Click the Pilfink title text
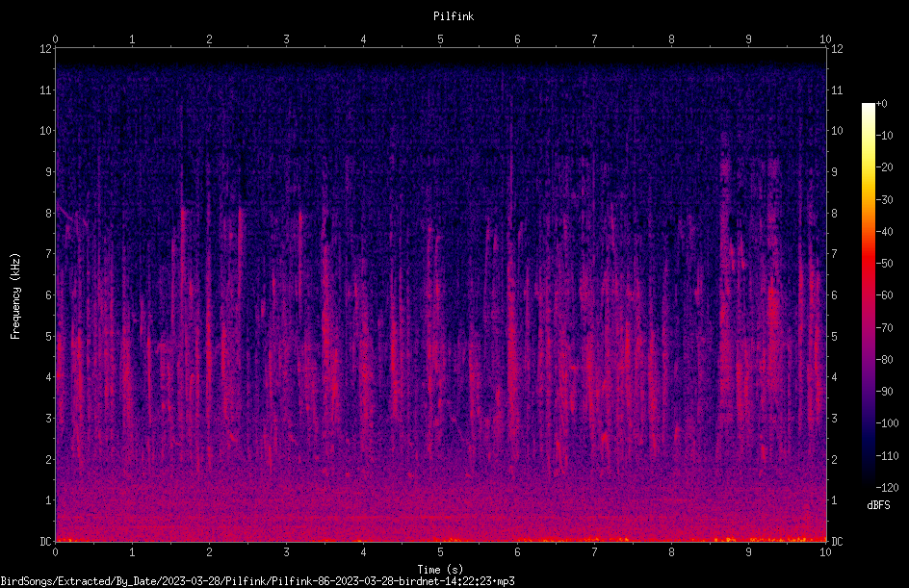Viewport: 909px width, 588px height. click(454, 16)
